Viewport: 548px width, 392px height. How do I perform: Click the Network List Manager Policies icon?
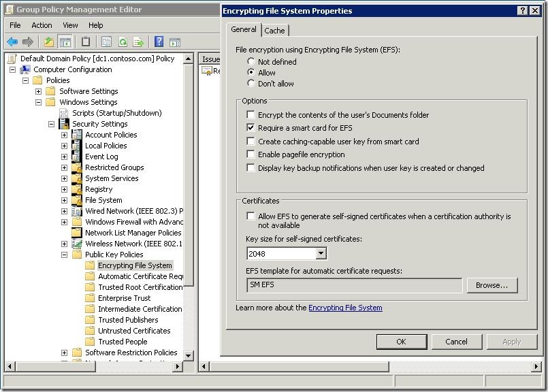point(77,233)
